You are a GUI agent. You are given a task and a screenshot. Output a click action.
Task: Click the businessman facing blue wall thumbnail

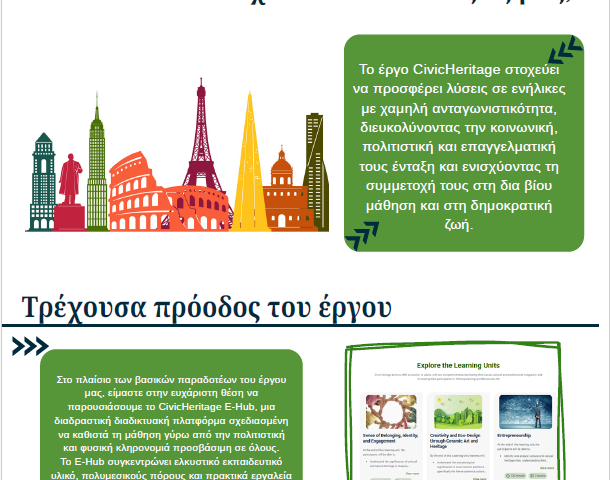[x=525, y=412]
